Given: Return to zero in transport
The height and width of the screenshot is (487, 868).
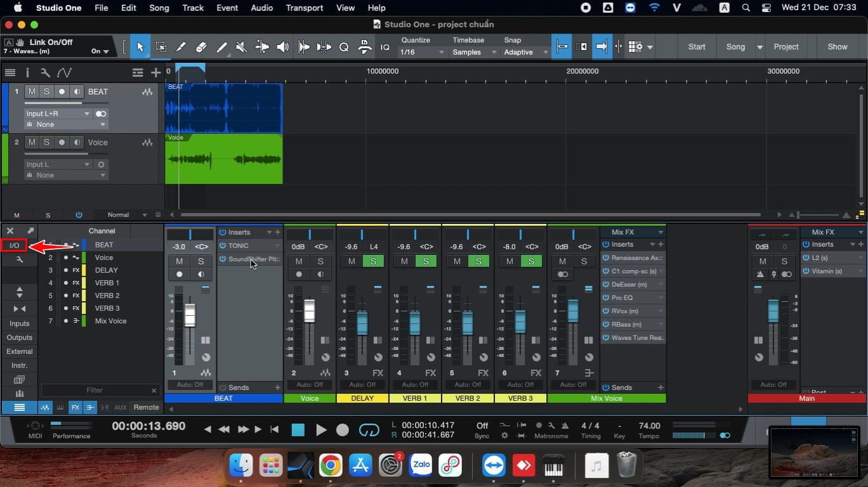Looking at the screenshot, I should (274, 429).
